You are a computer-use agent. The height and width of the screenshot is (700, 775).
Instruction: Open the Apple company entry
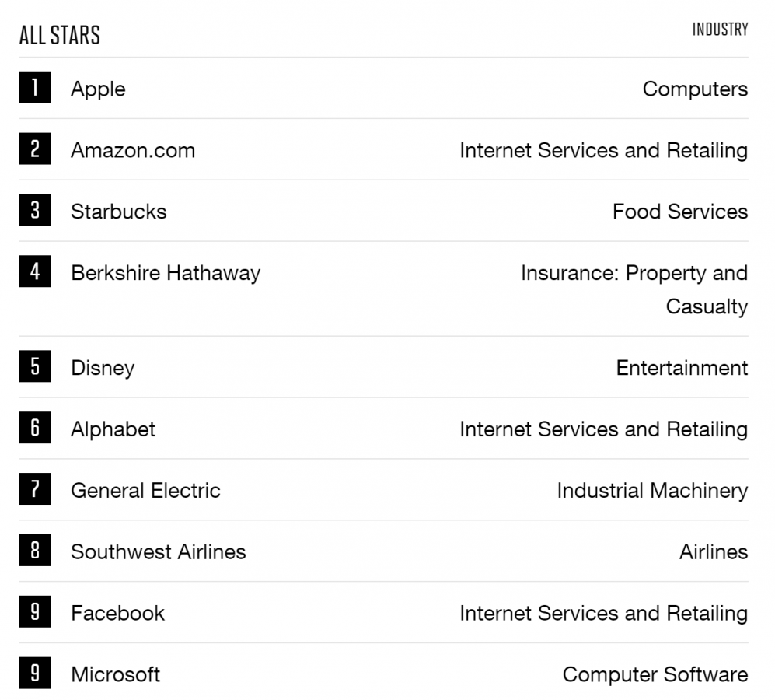[98, 89]
